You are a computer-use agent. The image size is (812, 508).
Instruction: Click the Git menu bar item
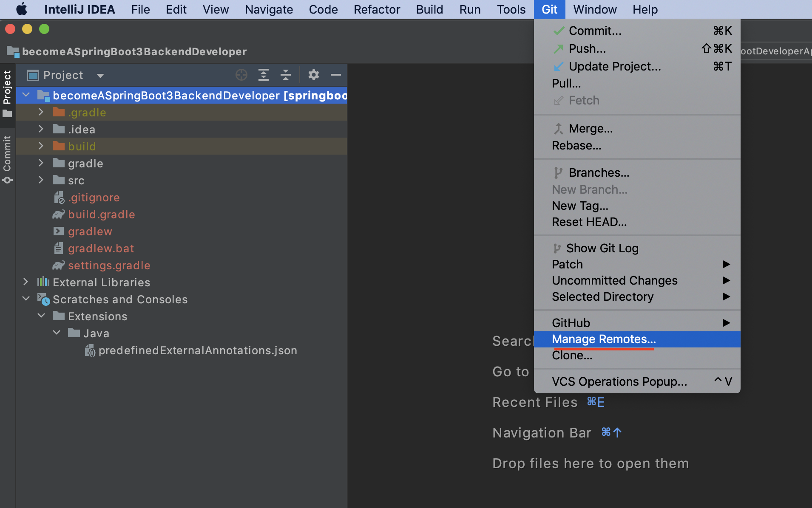(549, 9)
